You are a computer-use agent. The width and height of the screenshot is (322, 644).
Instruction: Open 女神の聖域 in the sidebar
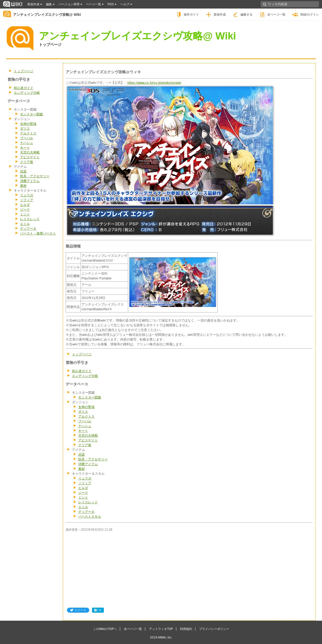click(28, 124)
